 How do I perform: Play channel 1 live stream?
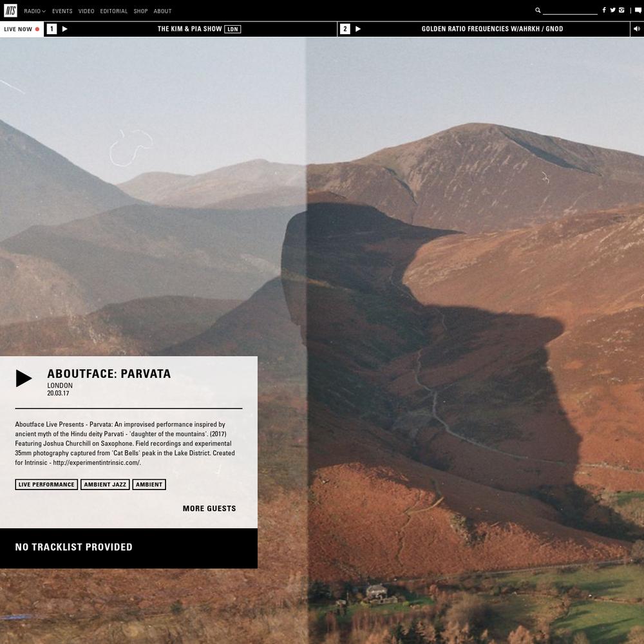pos(64,29)
